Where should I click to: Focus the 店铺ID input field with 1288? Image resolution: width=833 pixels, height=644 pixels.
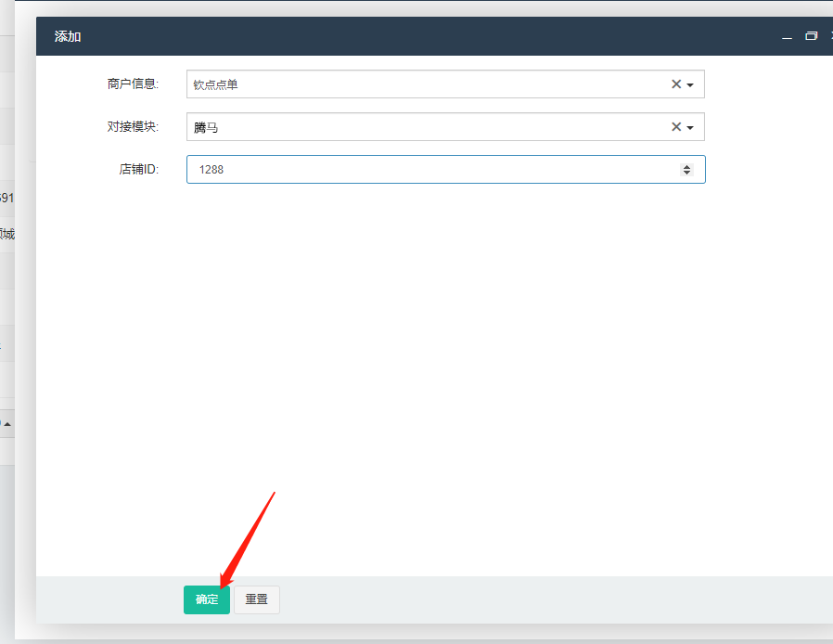[445, 170]
